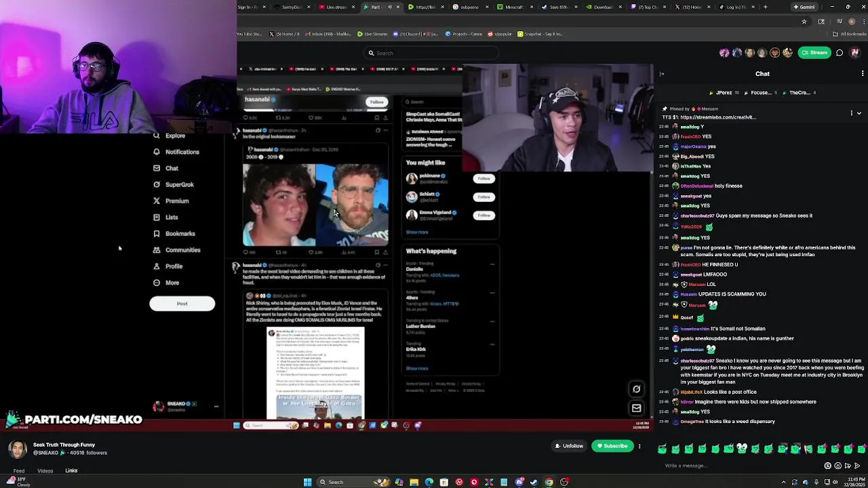Open Bookmarks in the X sidebar
The width and height of the screenshot is (868, 488).
point(174,233)
